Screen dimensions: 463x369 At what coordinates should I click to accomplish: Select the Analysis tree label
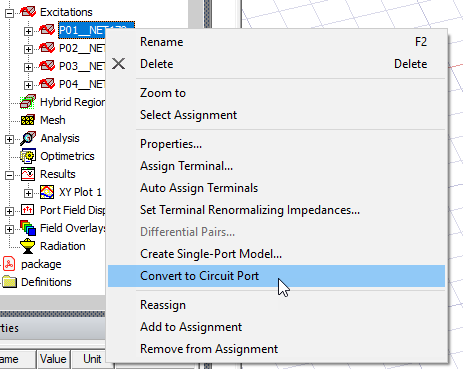point(60,138)
